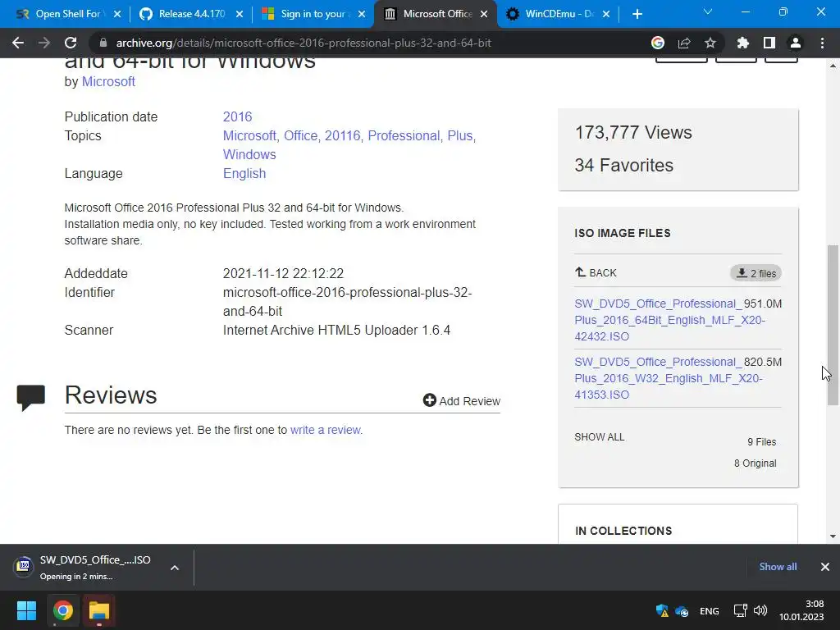Open network settings tray icon
The width and height of the screenshot is (840, 630).
pyautogui.click(x=741, y=610)
